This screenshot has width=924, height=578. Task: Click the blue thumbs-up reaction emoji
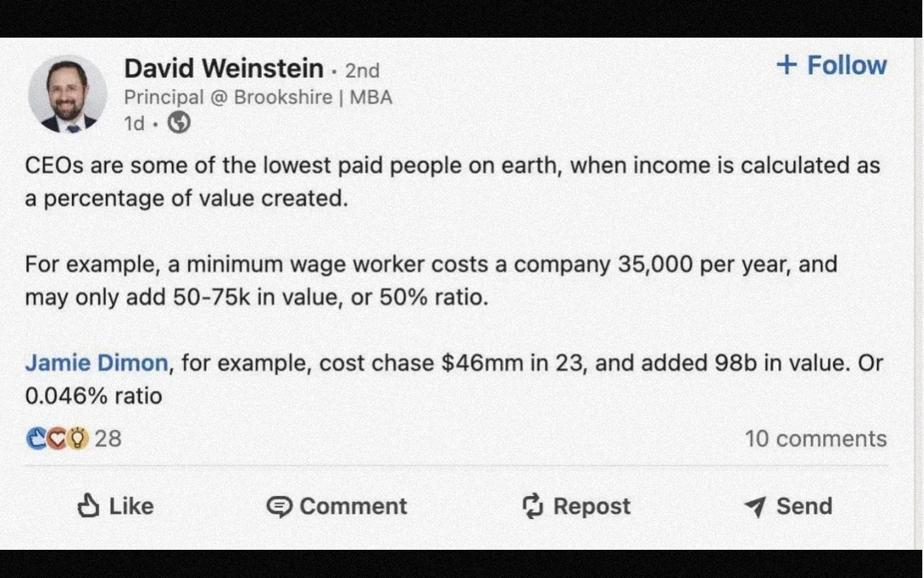coord(36,439)
